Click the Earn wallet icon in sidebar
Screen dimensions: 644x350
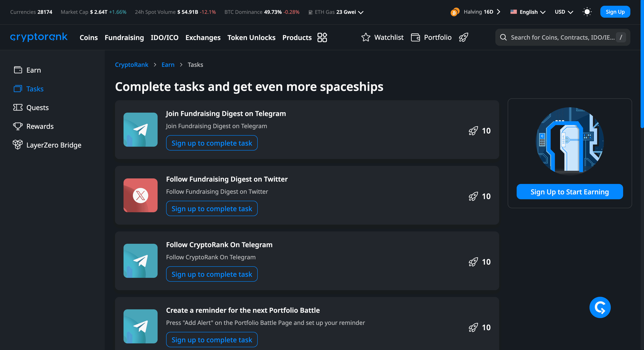pyautogui.click(x=18, y=70)
